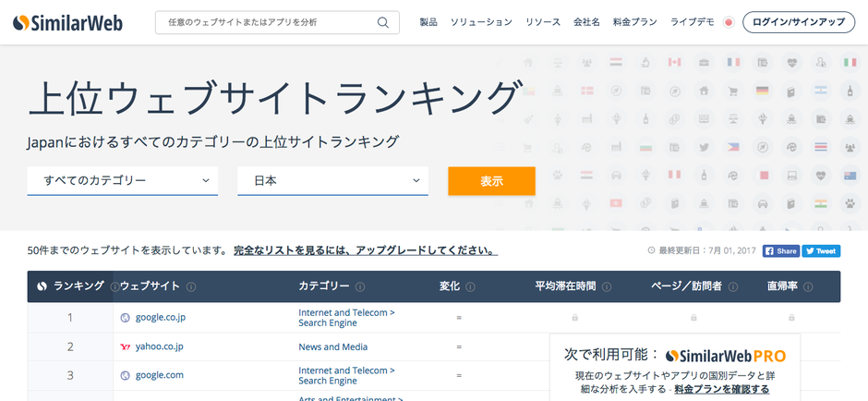Click rank number 2 cell
The width and height of the screenshot is (868, 401).
coord(70,347)
